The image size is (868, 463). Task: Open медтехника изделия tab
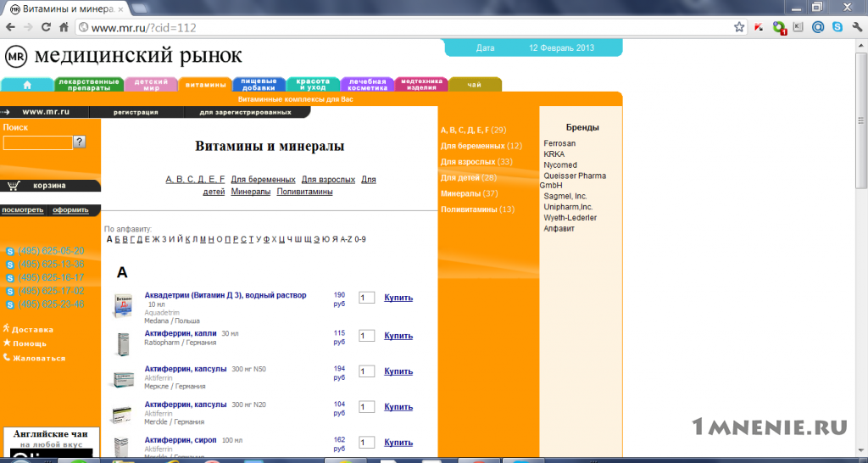coord(421,85)
